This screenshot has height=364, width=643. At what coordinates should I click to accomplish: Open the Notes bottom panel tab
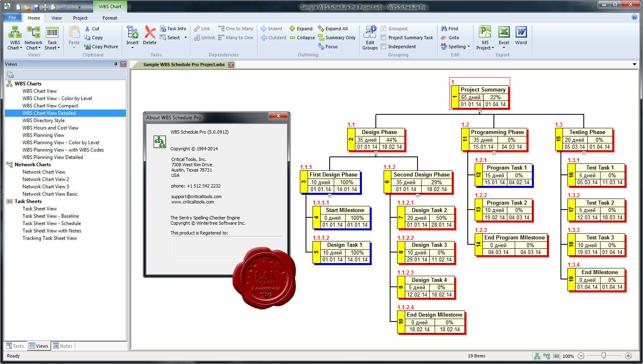pos(63,346)
